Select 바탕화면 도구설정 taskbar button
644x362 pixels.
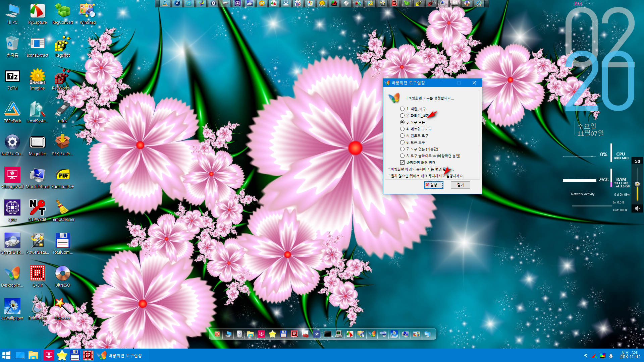click(x=120, y=355)
